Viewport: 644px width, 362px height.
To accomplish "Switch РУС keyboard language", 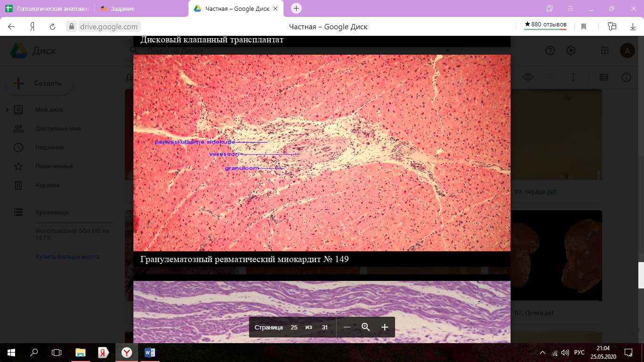I will tap(580, 353).
